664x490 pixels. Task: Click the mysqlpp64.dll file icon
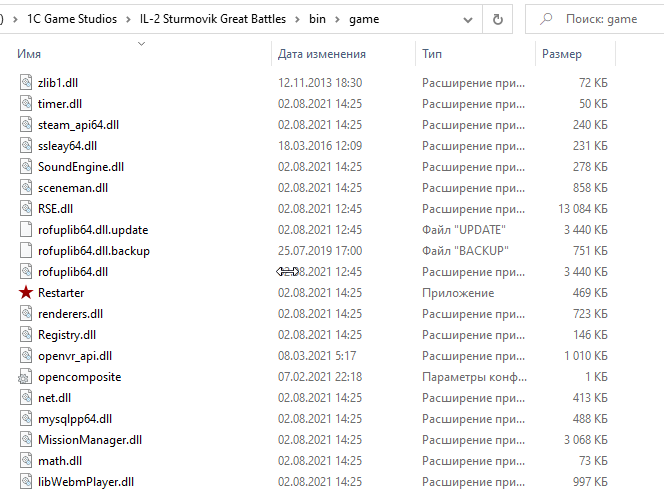coord(26,419)
